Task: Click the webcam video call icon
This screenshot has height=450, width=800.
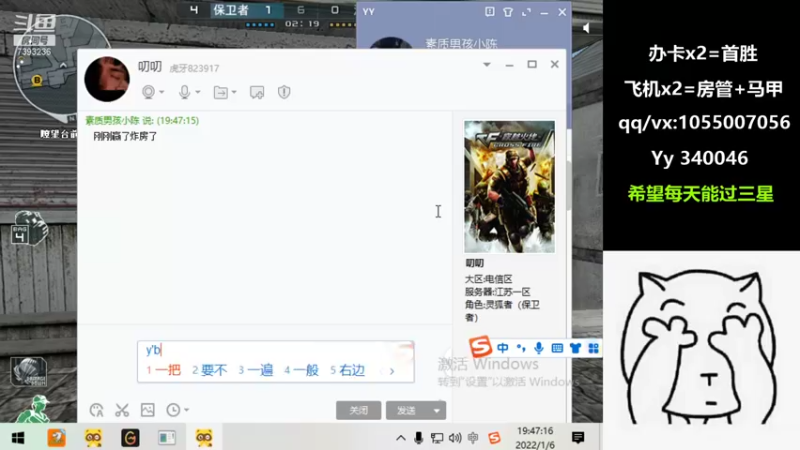Action: pos(148,92)
